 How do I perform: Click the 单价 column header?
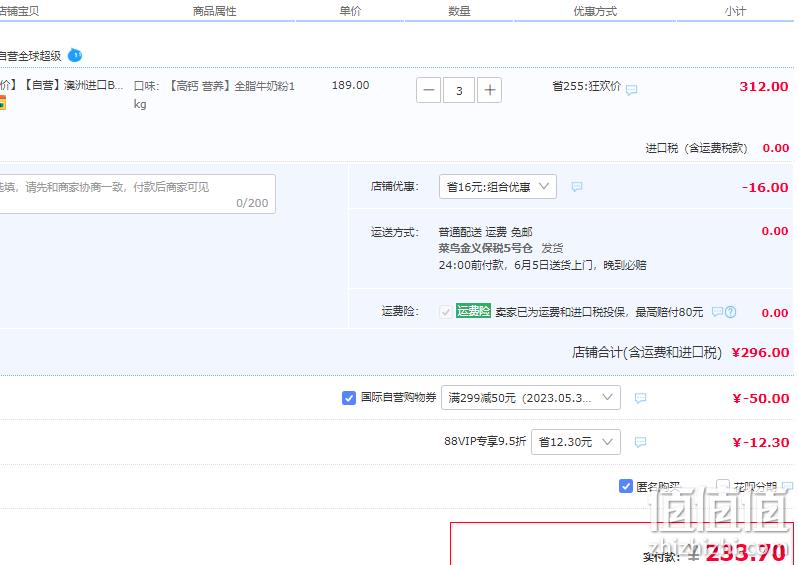click(x=350, y=11)
